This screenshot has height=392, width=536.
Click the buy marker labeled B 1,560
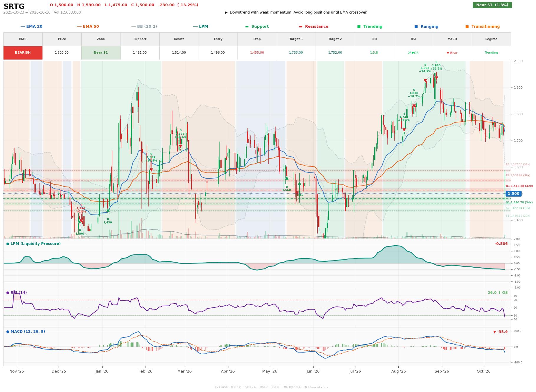(287, 178)
